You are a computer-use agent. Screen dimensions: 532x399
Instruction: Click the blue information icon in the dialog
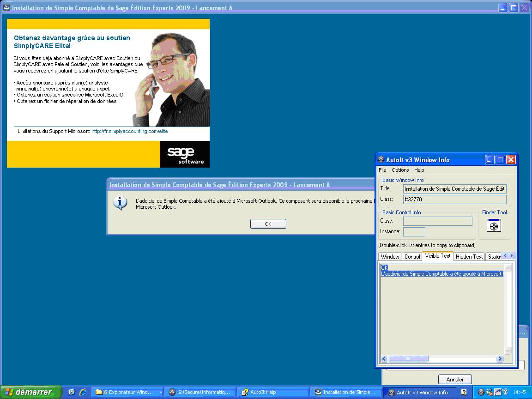(x=120, y=203)
